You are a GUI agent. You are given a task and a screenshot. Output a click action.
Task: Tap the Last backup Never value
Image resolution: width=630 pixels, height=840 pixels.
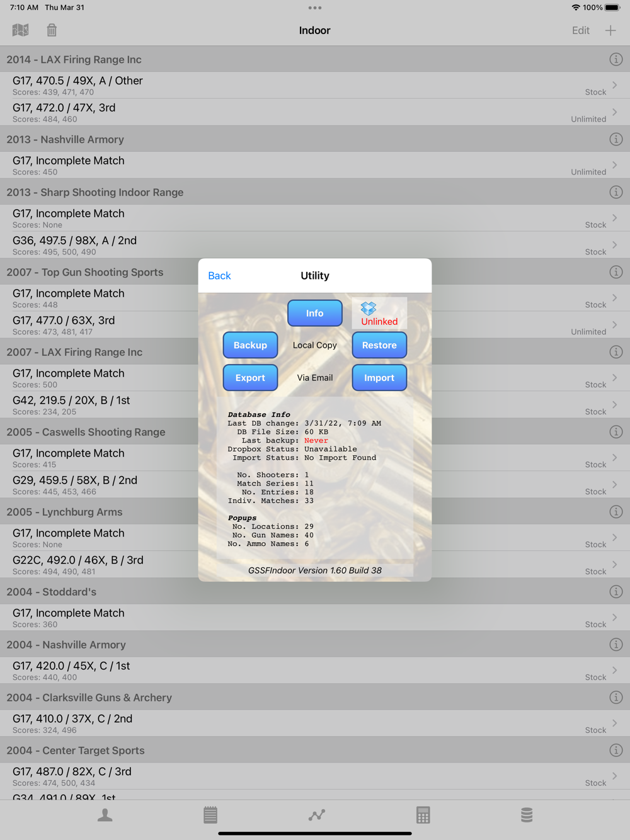[316, 441]
